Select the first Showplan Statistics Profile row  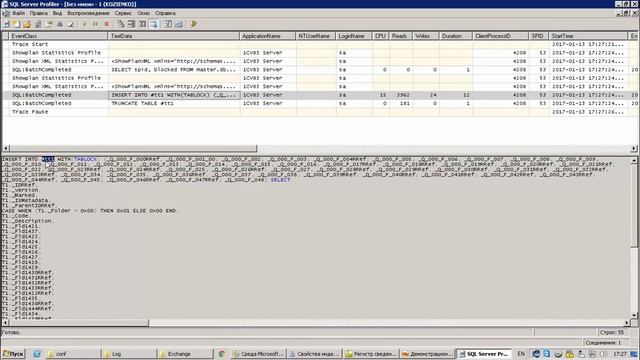click(320, 53)
